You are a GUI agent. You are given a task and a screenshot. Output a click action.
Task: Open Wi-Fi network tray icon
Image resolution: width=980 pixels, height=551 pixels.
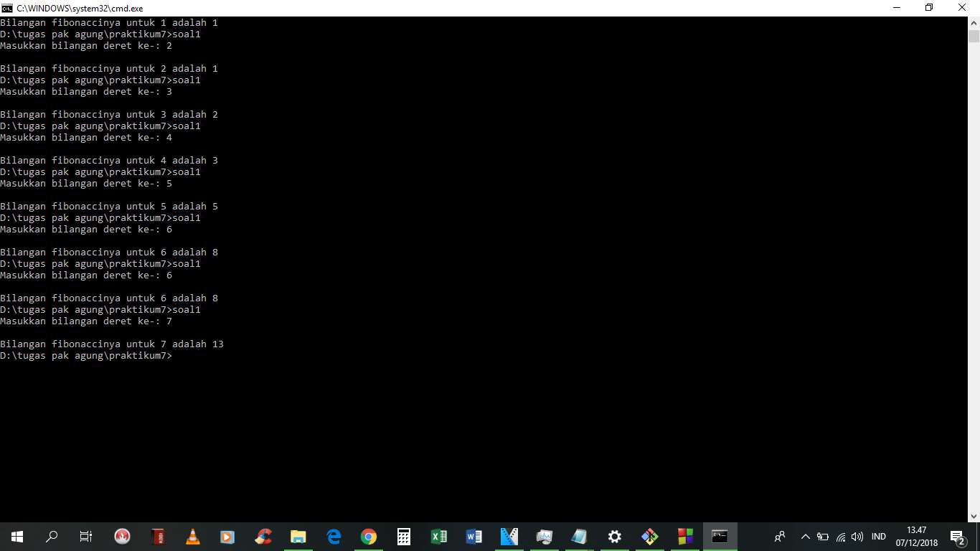click(841, 537)
